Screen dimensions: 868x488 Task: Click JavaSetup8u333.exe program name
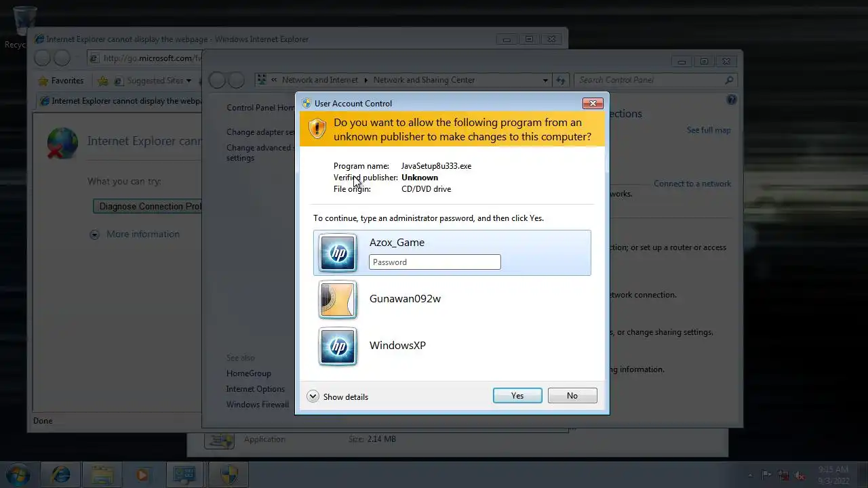point(436,166)
